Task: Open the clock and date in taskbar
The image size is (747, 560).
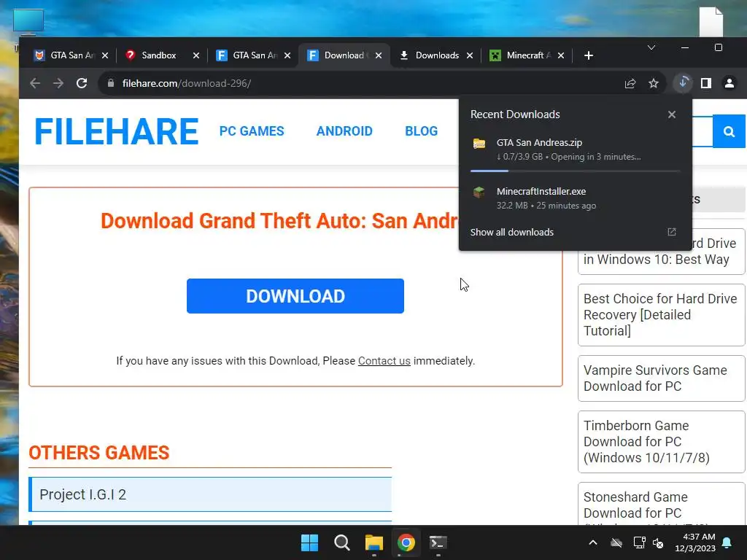Action: tap(695, 542)
